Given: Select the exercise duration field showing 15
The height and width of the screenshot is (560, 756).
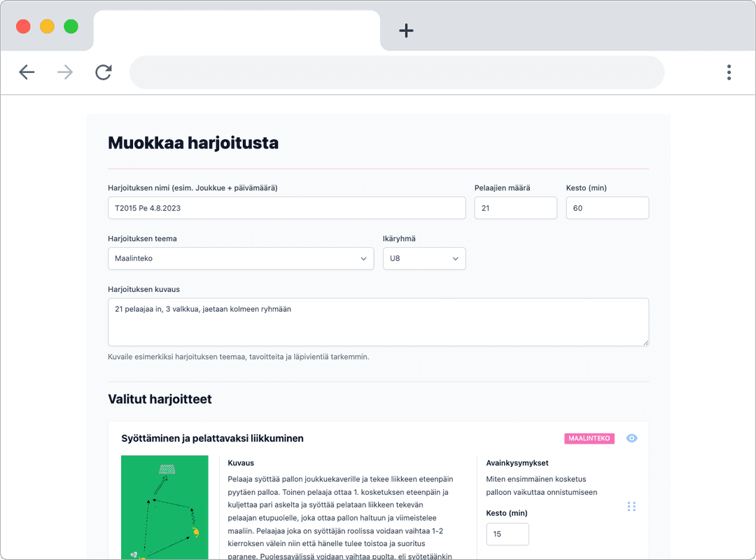Looking at the screenshot, I should [x=507, y=533].
